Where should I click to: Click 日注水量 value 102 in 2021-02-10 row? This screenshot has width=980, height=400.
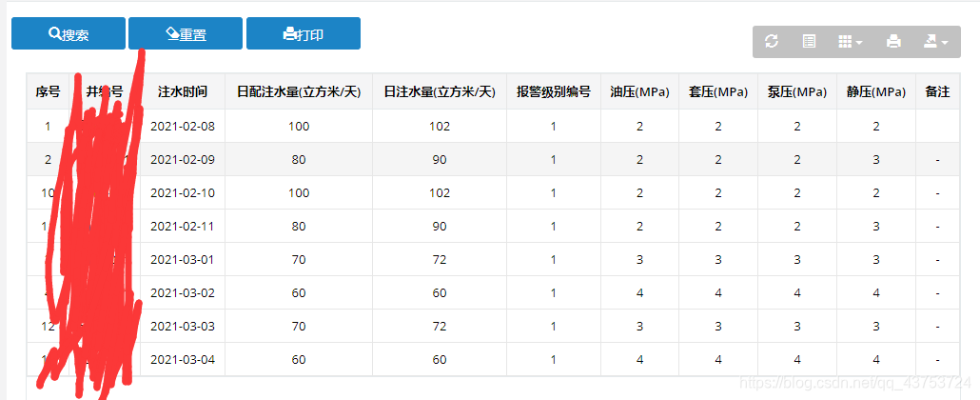point(440,192)
